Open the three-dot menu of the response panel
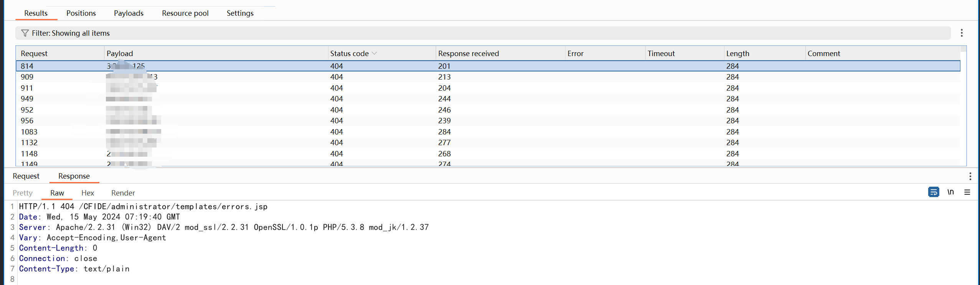This screenshot has width=980, height=285. click(x=970, y=176)
